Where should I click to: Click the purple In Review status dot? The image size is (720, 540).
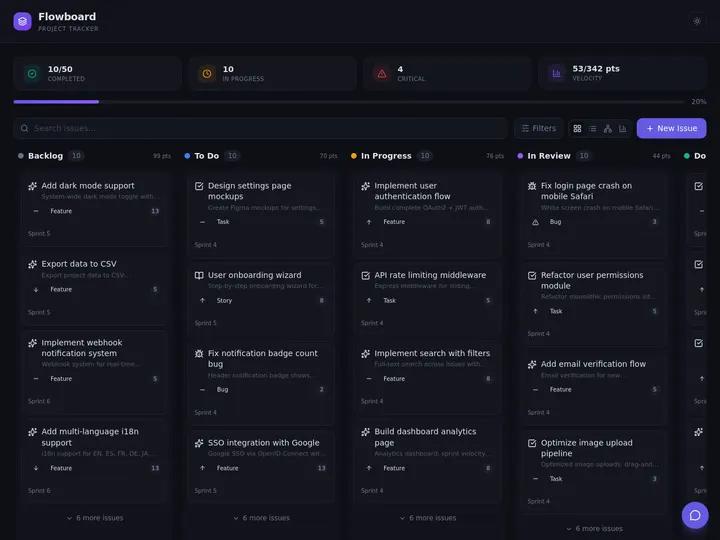pyautogui.click(x=520, y=156)
